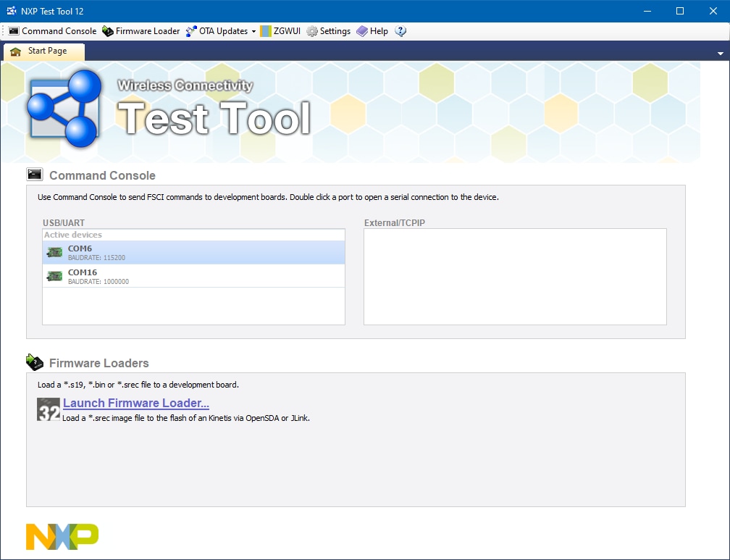This screenshot has width=730, height=560.
Task: Click the app icon in the title bar
Action: tap(12, 11)
